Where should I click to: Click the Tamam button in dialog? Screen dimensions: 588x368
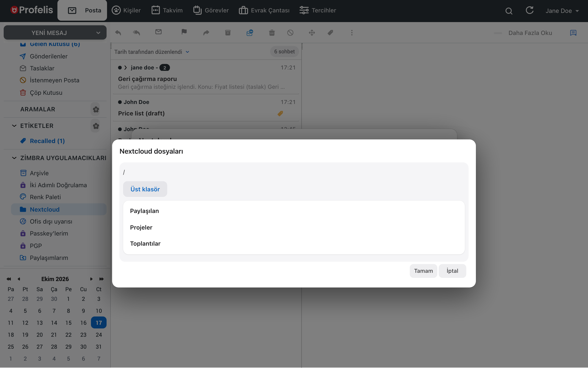coord(423,271)
